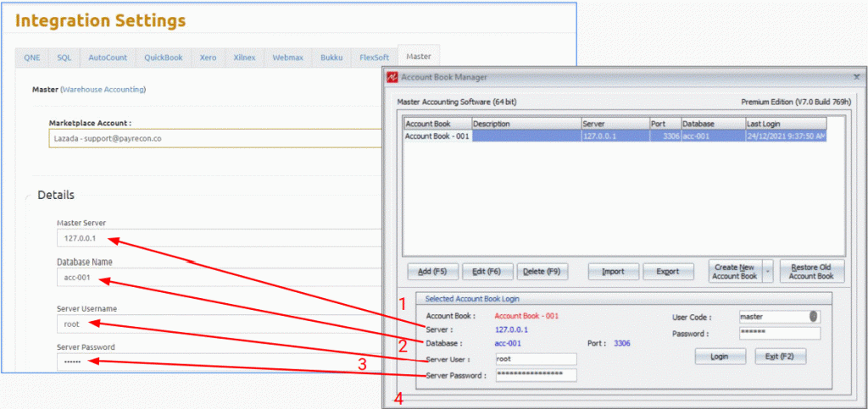
Task: Focus the Server Password field in Account Book Manager
Action: click(x=536, y=375)
